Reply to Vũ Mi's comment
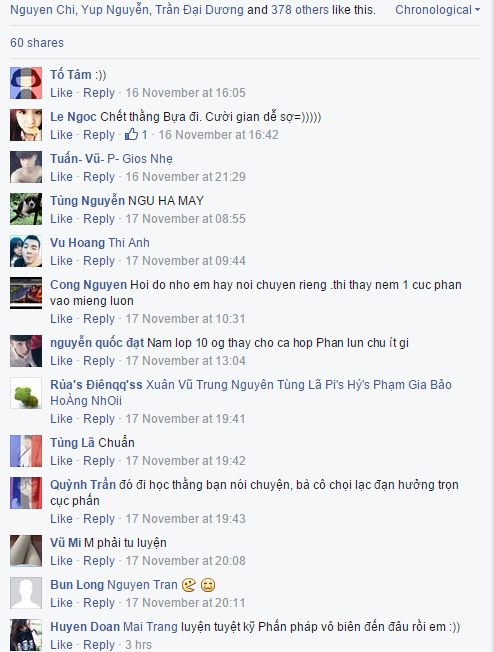 tap(99, 561)
